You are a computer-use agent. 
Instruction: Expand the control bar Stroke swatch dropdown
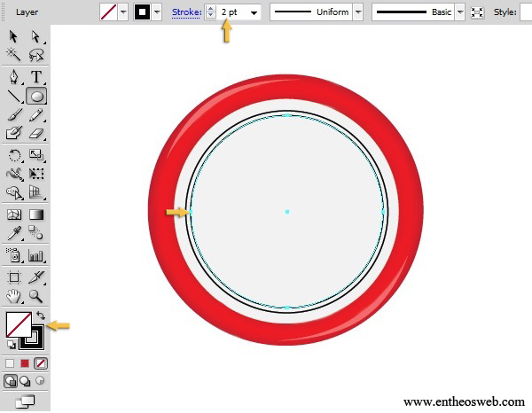(x=157, y=12)
